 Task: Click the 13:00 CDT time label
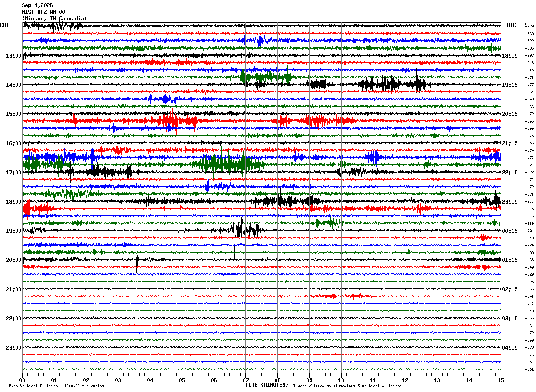click(x=14, y=56)
